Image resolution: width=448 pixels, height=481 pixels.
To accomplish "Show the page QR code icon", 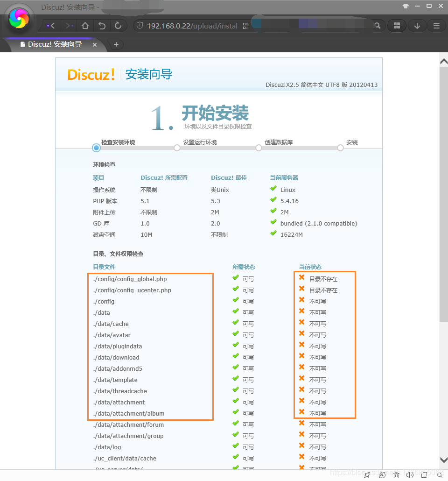I will [x=246, y=26].
